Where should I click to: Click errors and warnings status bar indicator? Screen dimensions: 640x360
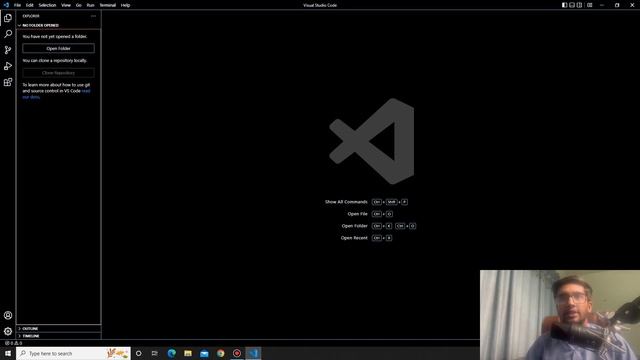coord(13,343)
